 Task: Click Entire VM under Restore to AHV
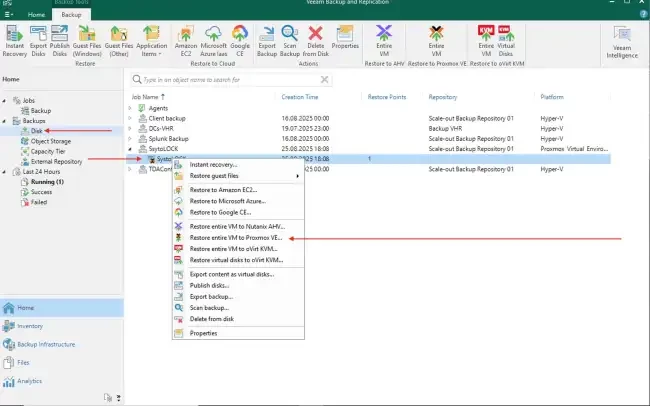pos(384,41)
